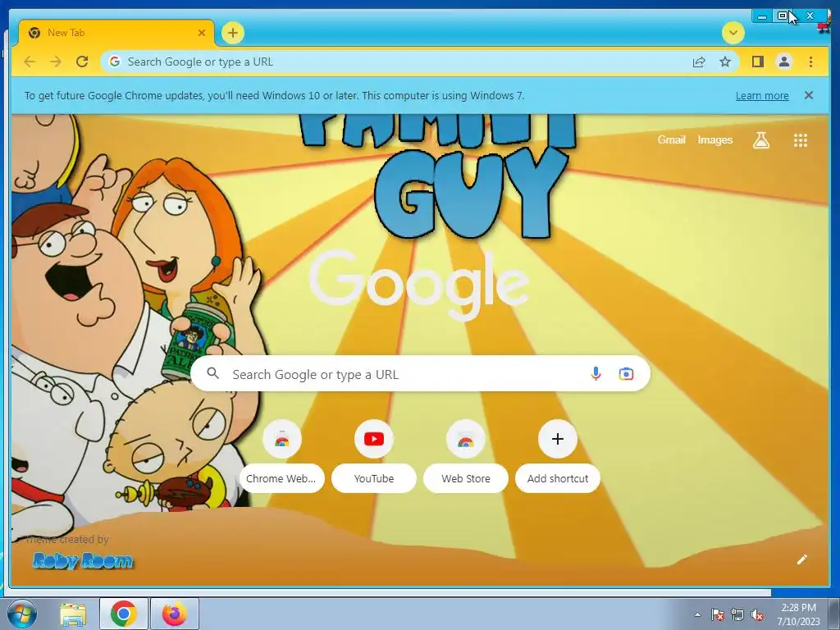Bookmark this tab with the star icon
The image size is (840, 630).
[725, 62]
